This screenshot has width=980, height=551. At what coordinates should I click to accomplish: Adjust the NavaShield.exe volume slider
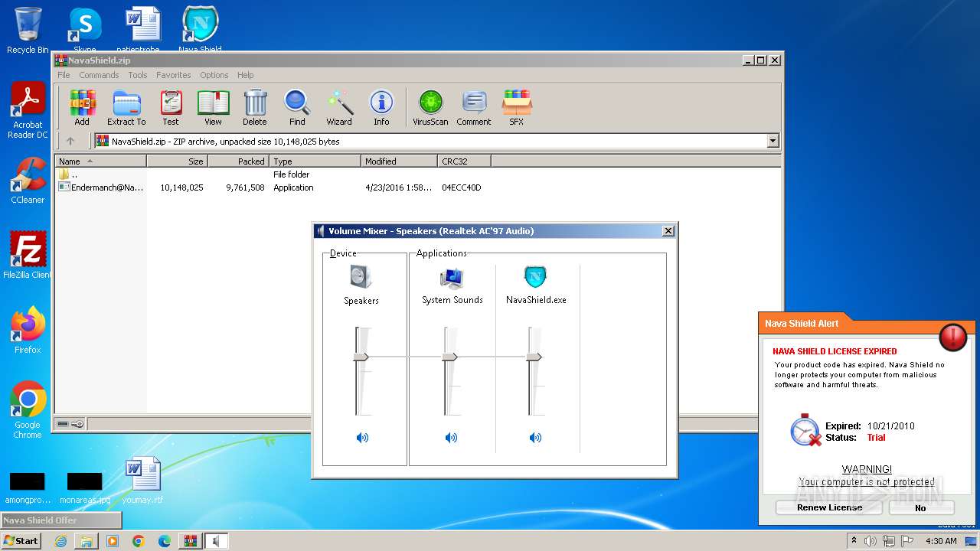(x=534, y=357)
